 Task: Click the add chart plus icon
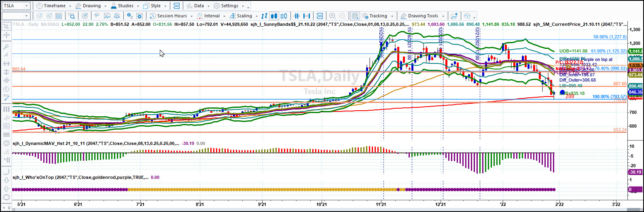454,16
